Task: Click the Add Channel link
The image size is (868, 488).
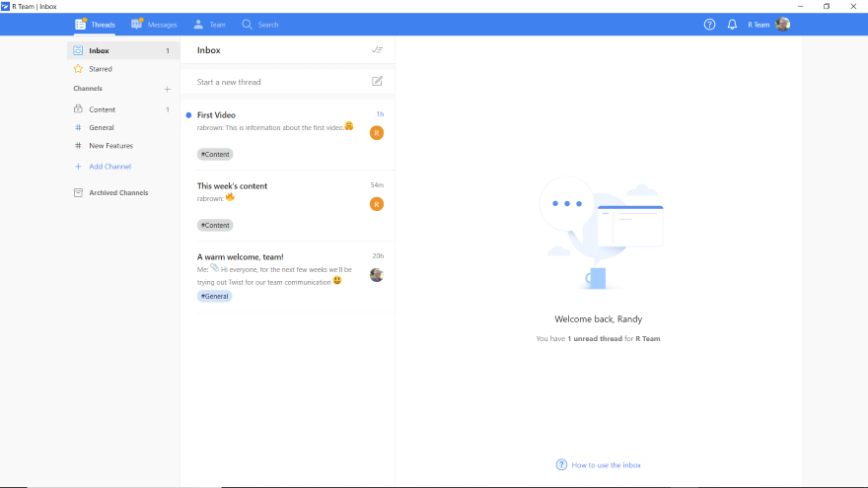Action: [x=110, y=166]
